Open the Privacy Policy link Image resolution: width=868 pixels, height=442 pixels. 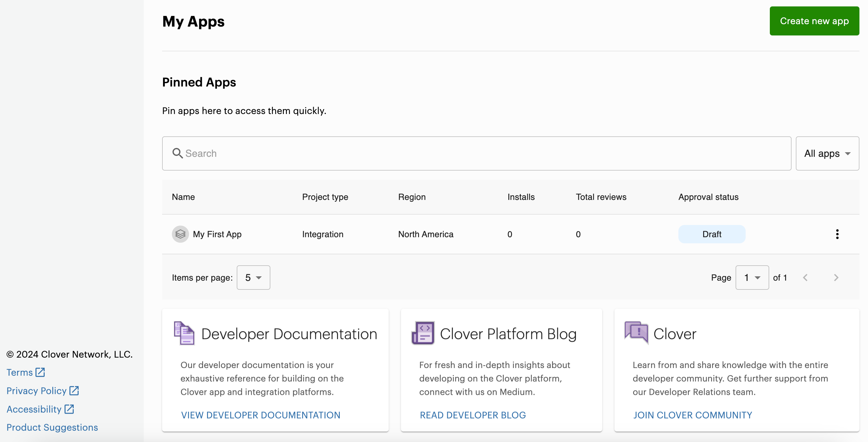[x=36, y=391]
